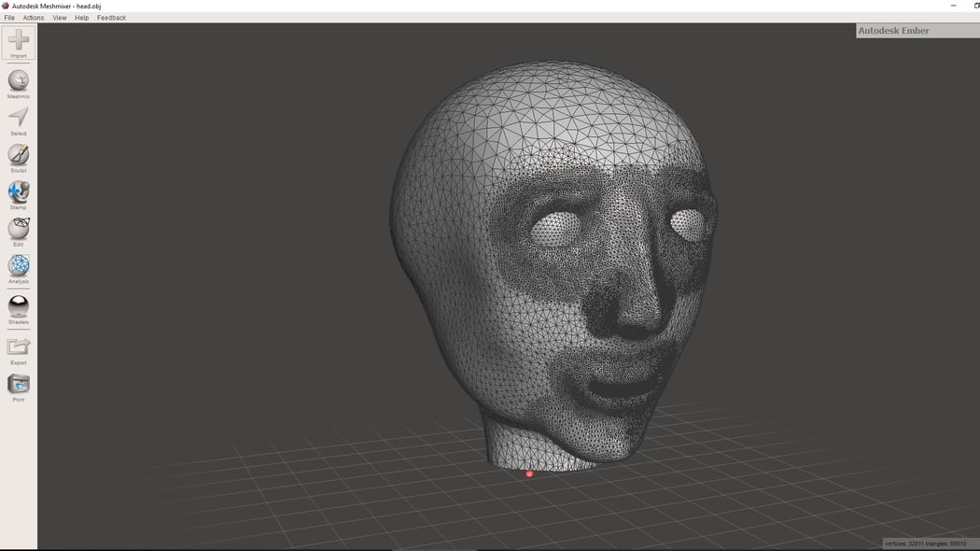Activate the Select tool

[18, 120]
